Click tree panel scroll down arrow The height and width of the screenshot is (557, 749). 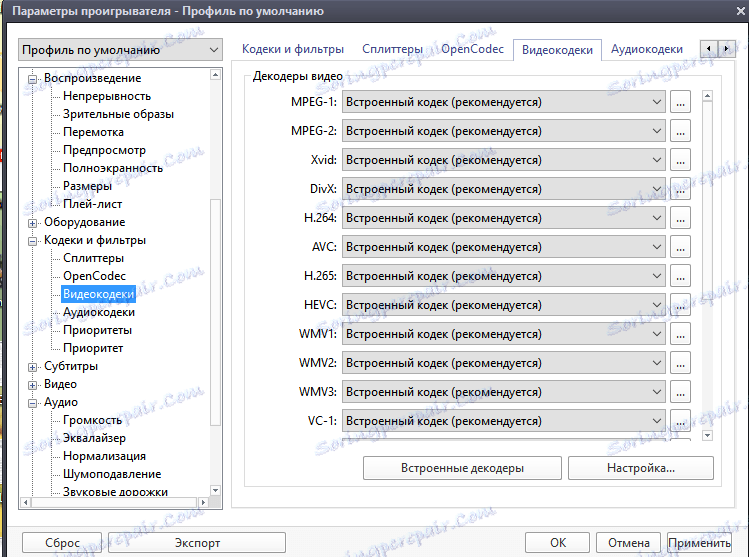click(215, 491)
